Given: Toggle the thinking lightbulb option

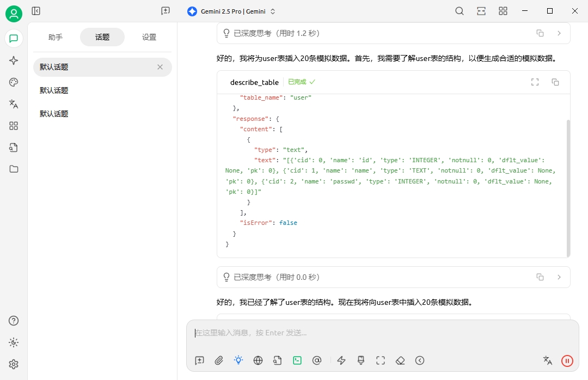Looking at the screenshot, I should tap(238, 360).
